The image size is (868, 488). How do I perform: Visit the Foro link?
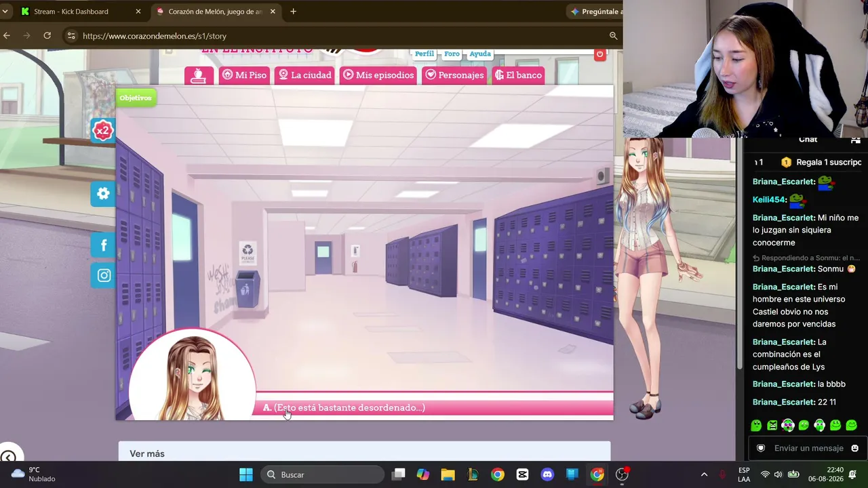point(452,54)
